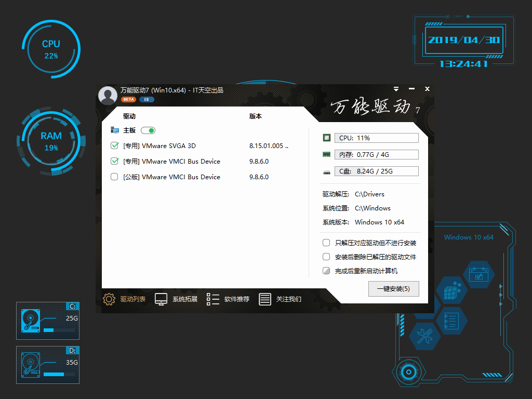The image size is (532, 399).
Task: Open the minimize-to-tray dropdown arrow
Action: (397, 89)
